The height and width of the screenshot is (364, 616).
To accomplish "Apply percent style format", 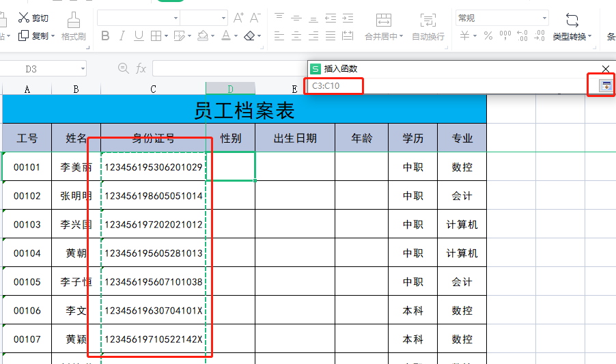I will pyautogui.click(x=488, y=36).
